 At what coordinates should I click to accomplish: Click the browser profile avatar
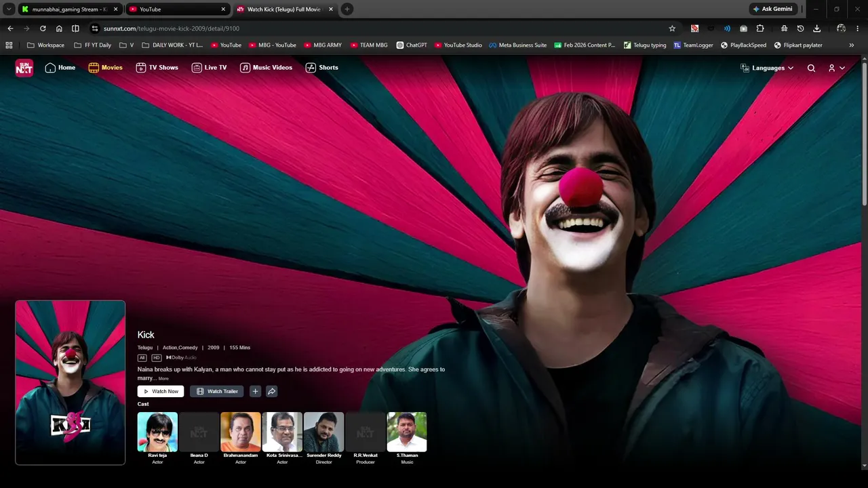841,28
